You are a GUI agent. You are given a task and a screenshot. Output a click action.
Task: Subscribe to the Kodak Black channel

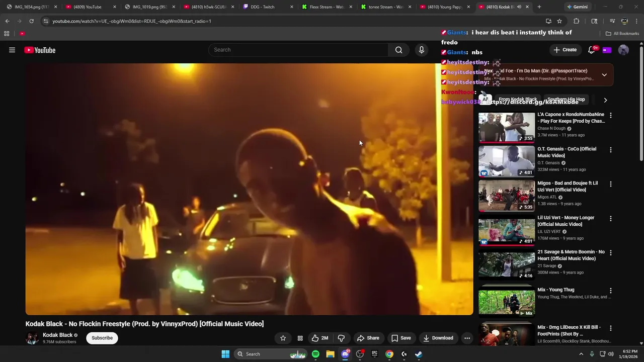point(102,338)
